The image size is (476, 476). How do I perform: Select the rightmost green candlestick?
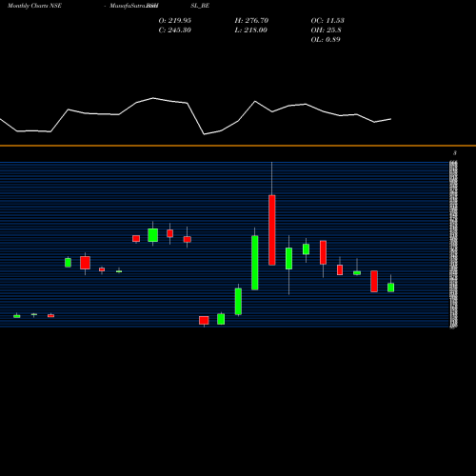[x=391, y=288]
